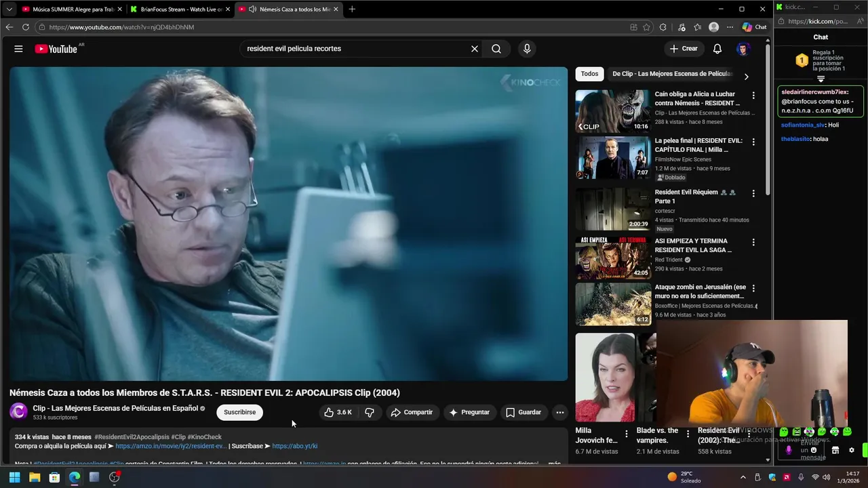Like the video with 3.6 K thumbs up
The image size is (868, 488).
pos(338,412)
